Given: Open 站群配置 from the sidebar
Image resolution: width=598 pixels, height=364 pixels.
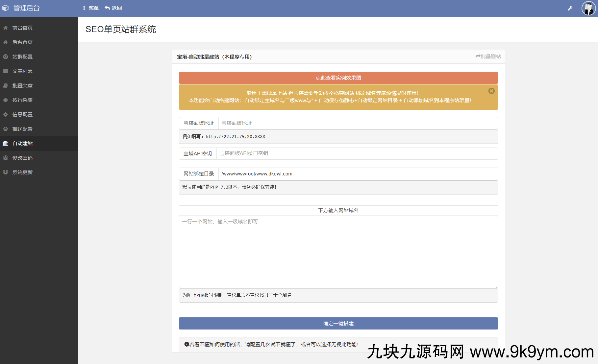Looking at the screenshot, I should point(22,57).
